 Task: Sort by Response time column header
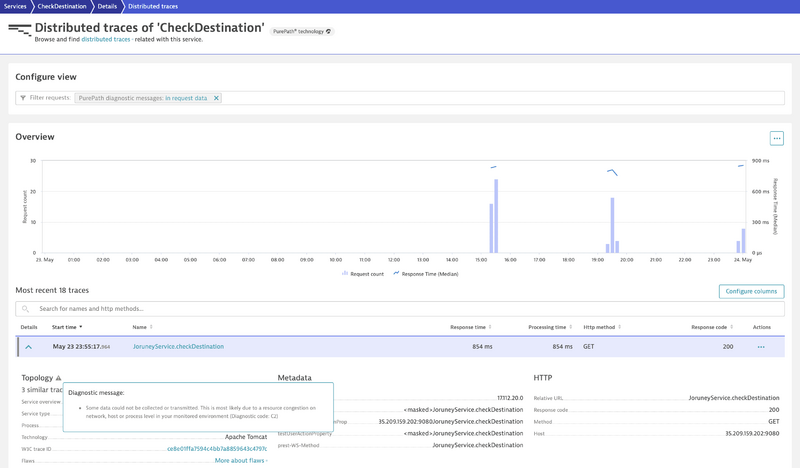(x=470, y=327)
